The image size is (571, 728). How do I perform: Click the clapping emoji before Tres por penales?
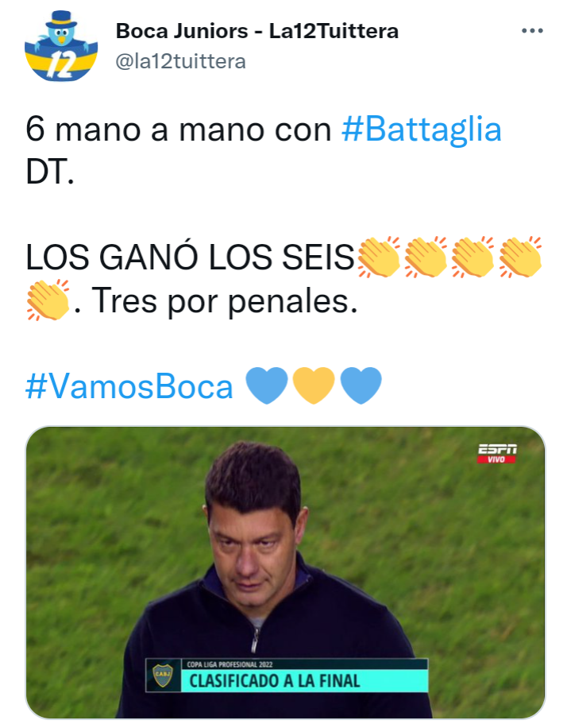pyautogui.click(x=48, y=300)
